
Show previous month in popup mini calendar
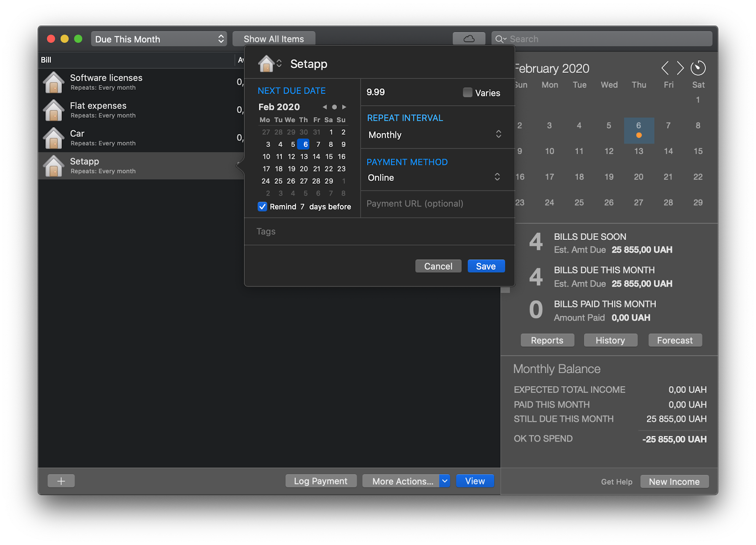(325, 107)
